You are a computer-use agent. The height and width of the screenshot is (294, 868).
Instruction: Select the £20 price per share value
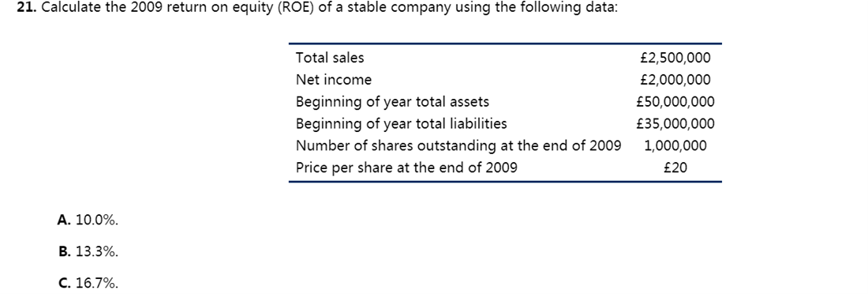tap(676, 167)
